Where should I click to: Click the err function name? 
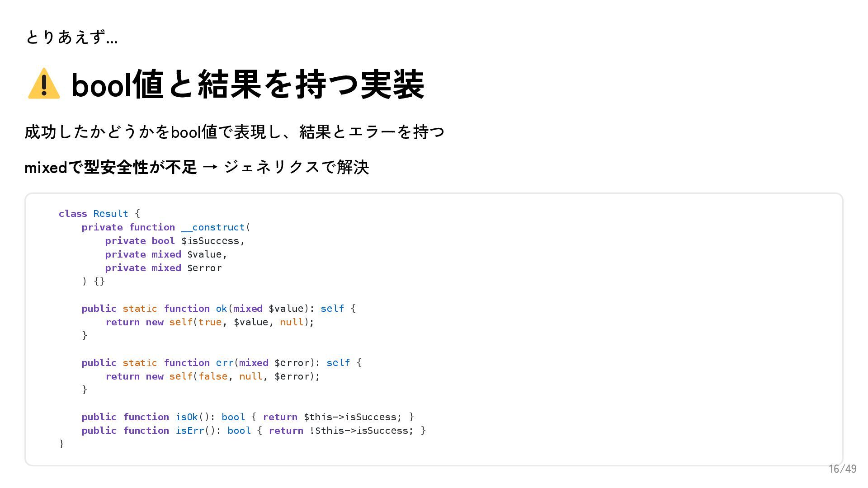pyautogui.click(x=225, y=363)
